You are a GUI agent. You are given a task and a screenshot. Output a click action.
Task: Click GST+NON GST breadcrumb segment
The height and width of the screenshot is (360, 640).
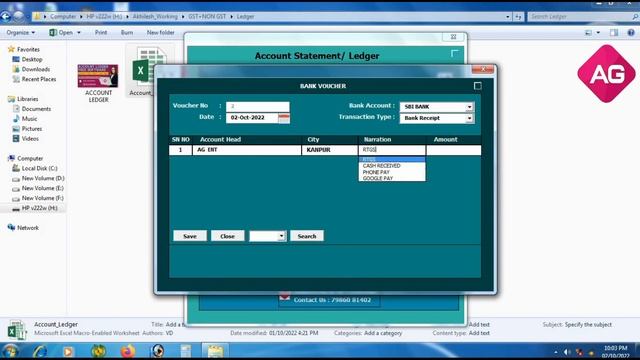(x=207, y=17)
